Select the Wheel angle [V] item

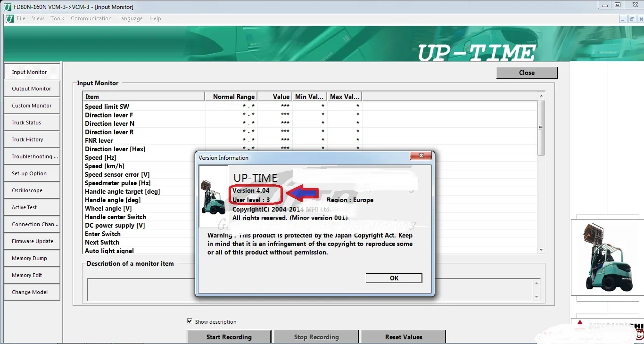coord(108,208)
